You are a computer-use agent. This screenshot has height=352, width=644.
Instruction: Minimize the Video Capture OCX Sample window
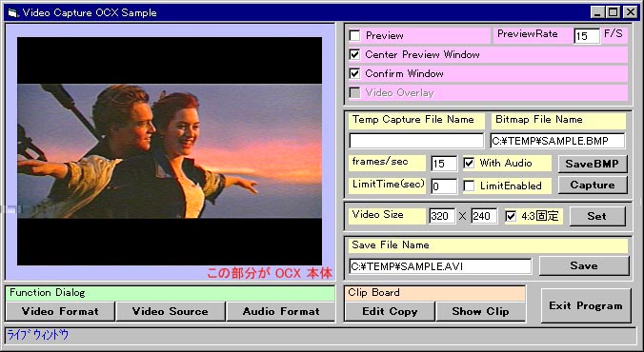(597, 12)
